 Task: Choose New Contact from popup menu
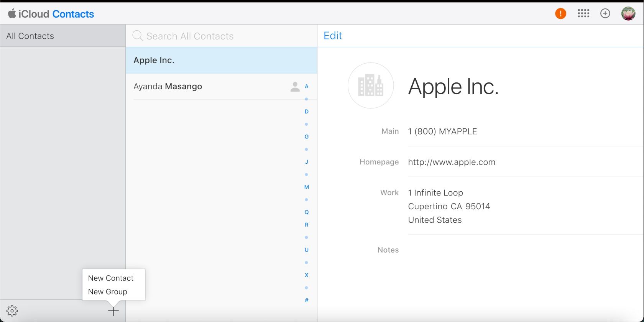pyautogui.click(x=111, y=278)
